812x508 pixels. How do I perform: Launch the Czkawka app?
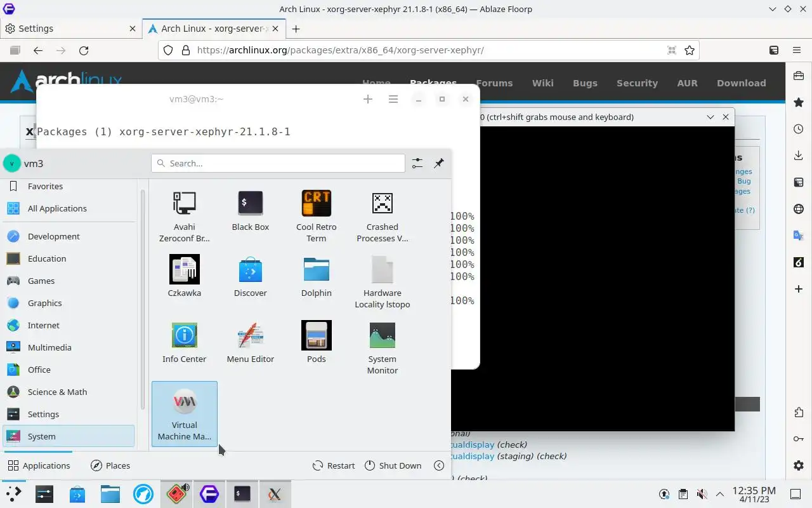pos(184,282)
